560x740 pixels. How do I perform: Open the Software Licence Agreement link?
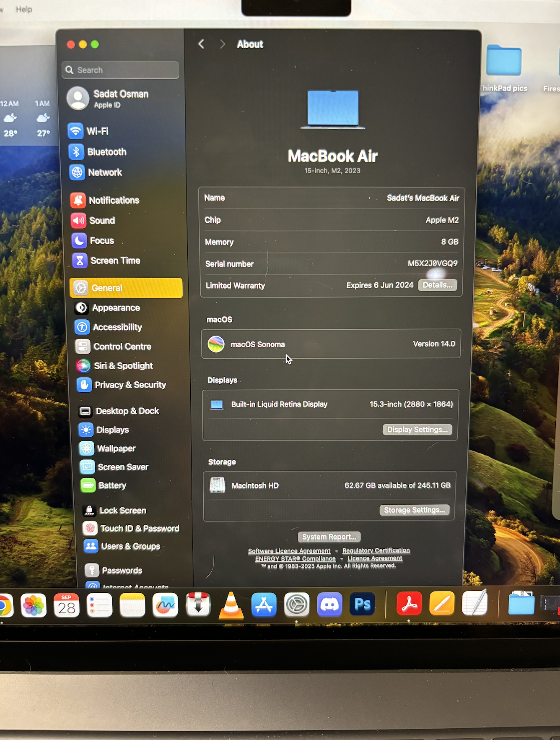pos(289,551)
